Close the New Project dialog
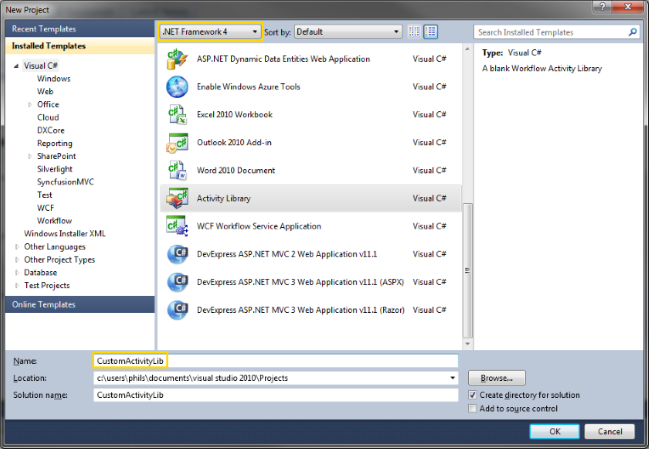The height and width of the screenshot is (449, 649). pos(628,7)
